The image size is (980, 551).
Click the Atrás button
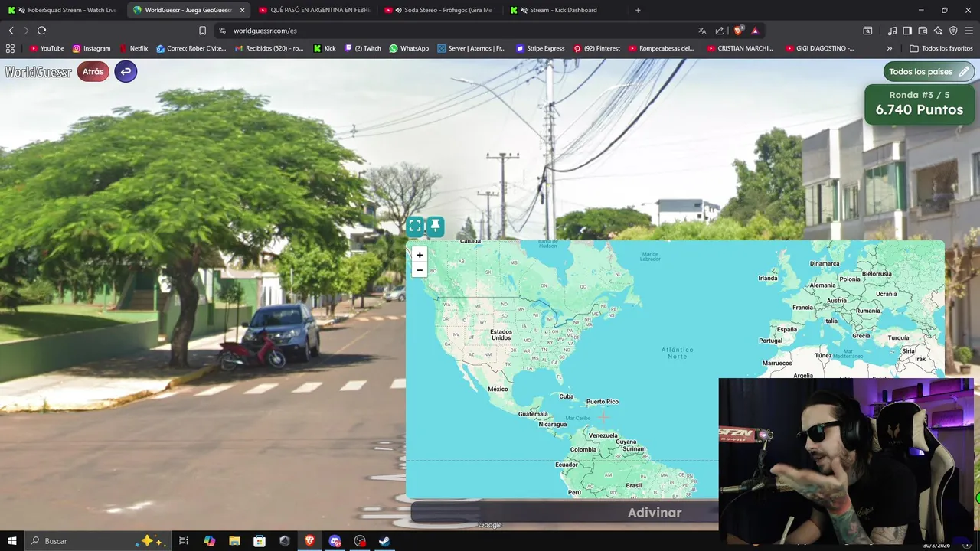93,71
